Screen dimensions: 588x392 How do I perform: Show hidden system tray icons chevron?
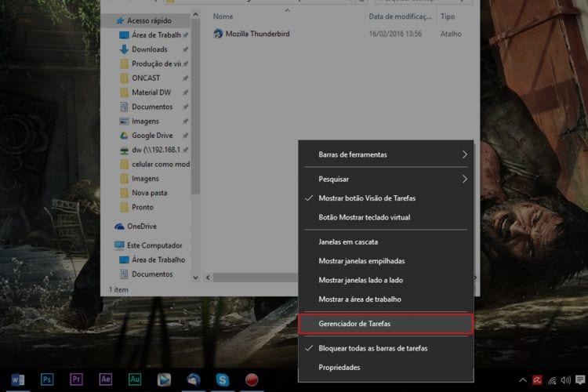pos(522,380)
